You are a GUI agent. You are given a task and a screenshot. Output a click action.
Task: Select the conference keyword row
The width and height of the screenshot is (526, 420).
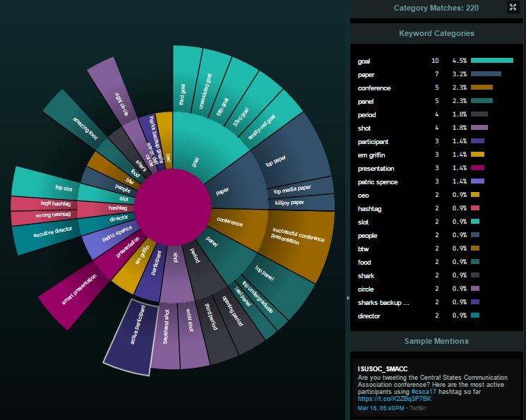tap(436, 88)
